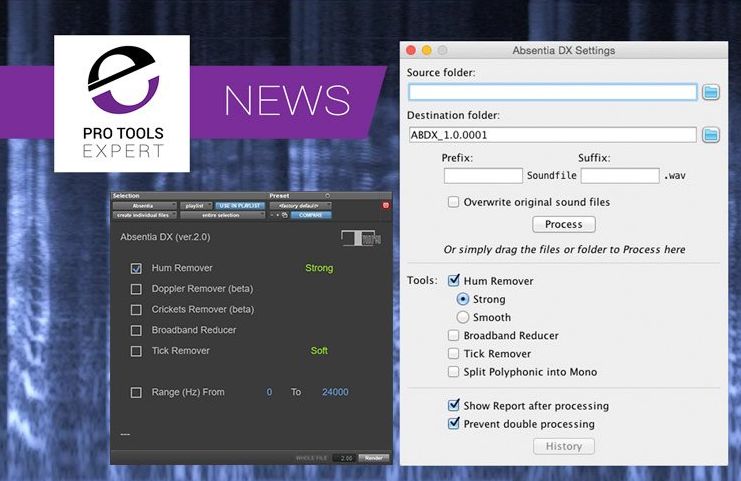Screen dimensions: 741x481
Task: Enable Broadband Reducer in the Settings window
Action: (x=453, y=335)
